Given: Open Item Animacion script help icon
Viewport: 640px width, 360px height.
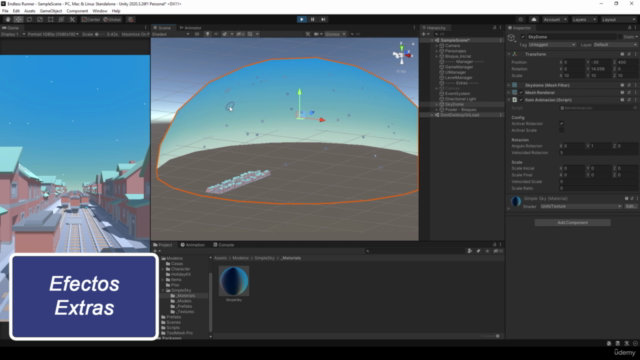Looking at the screenshot, I should click(622, 100).
